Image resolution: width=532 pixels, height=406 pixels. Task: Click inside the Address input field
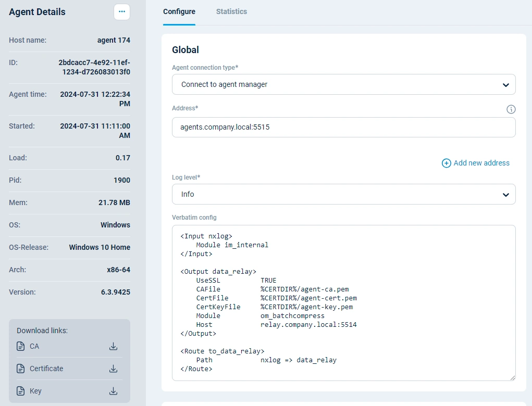coord(343,127)
